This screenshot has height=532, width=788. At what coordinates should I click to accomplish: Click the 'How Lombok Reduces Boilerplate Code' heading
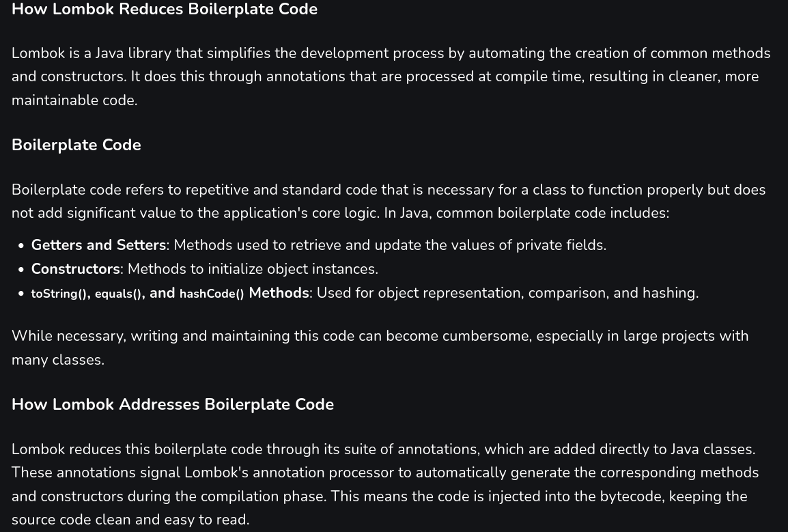click(165, 9)
